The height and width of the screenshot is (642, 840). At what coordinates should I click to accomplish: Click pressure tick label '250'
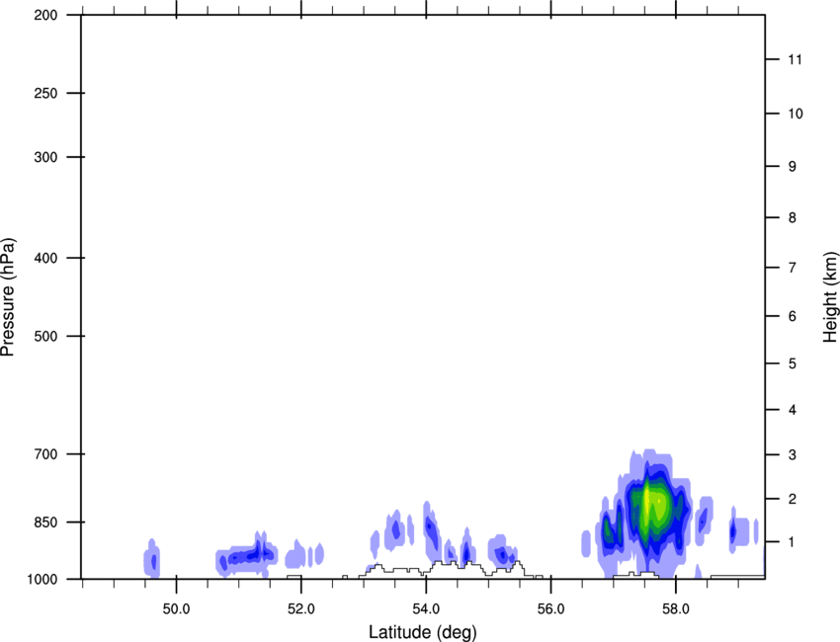point(46,93)
